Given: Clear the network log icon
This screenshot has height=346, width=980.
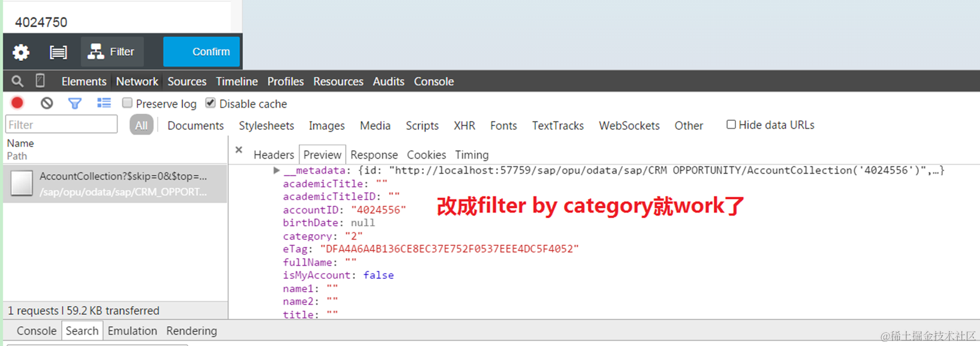Looking at the screenshot, I should point(47,103).
